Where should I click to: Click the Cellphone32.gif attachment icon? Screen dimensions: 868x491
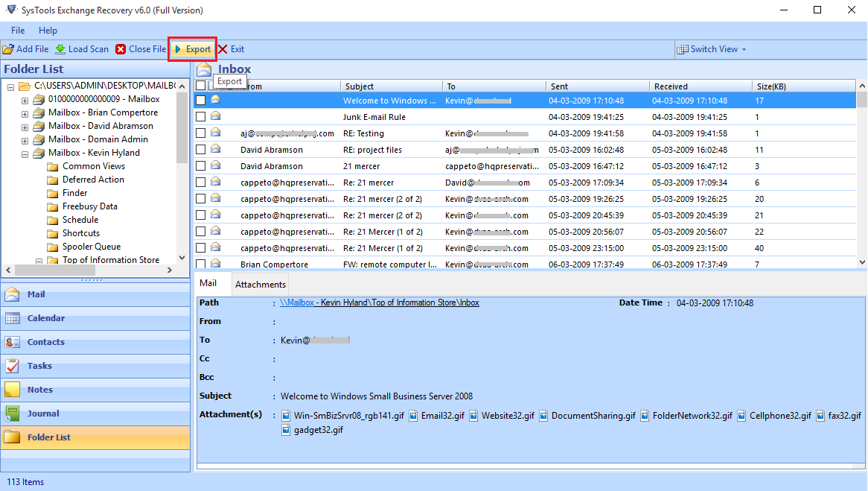[x=741, y=416]
